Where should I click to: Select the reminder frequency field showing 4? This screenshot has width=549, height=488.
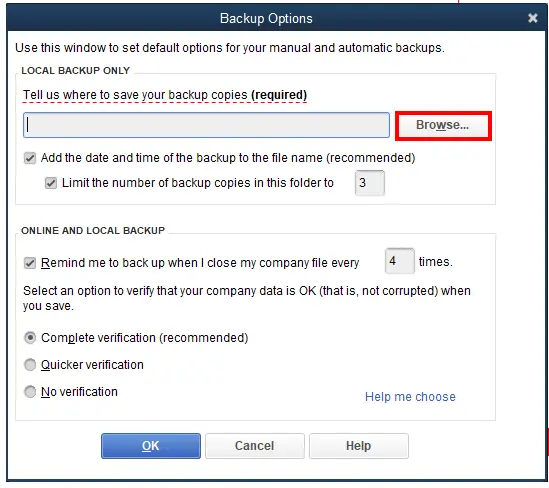click(399, 261)
